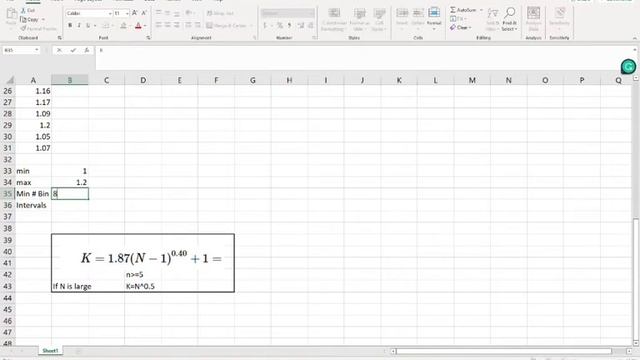Expand the formula bar
This screenshot has width=640, height=360.
tap(635, 50)
